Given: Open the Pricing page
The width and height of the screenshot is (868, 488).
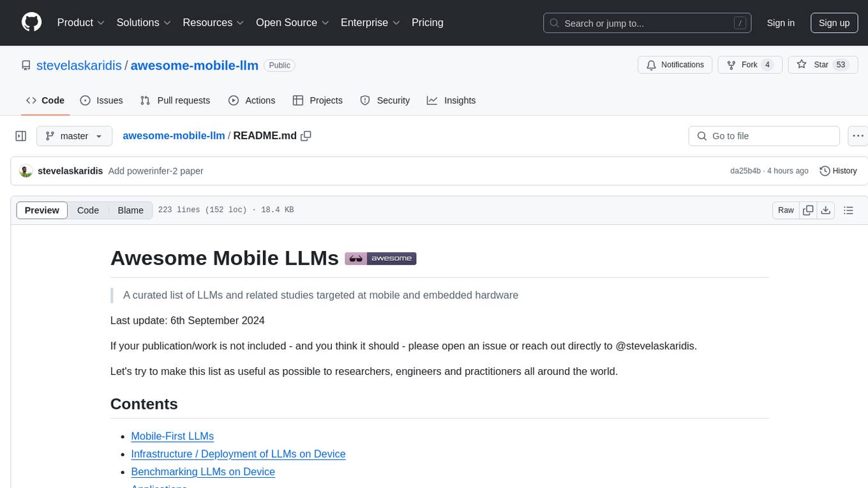Looking at the screenshot, I should tap(428, 22).
